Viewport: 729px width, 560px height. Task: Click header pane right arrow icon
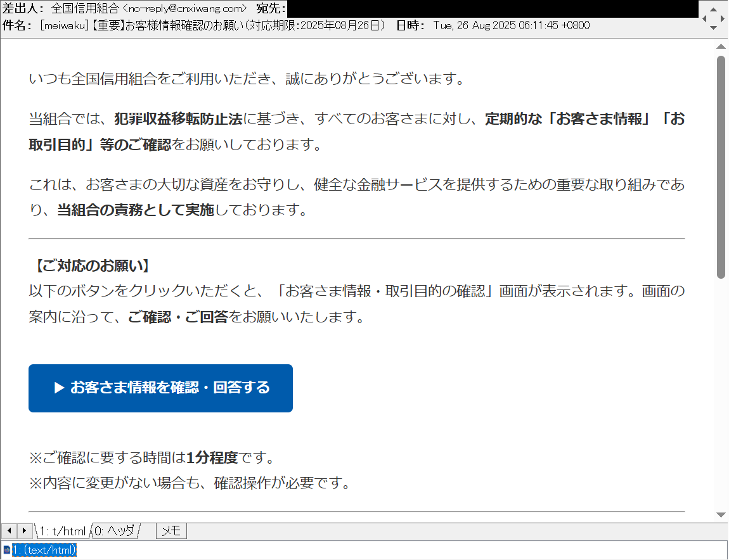[723, 18]
